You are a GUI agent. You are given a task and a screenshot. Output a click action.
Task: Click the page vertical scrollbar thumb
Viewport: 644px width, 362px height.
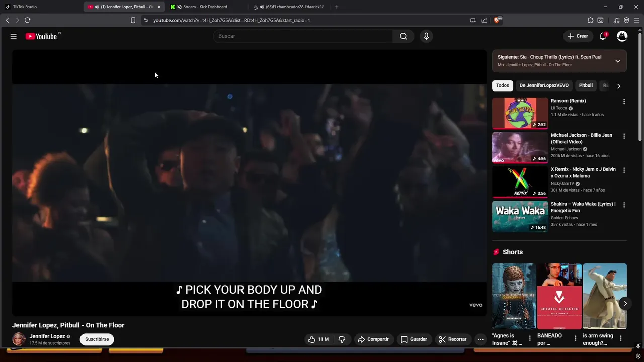point(639,85)
